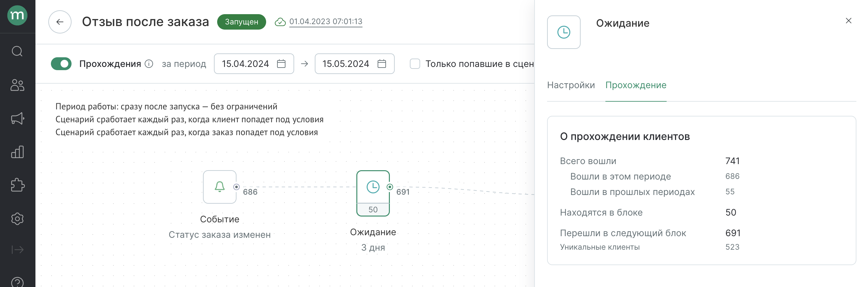868x287 pixels.
Task: Open the saved date link 01.04.2023 07:01:13
Action: tap(325, 22)
